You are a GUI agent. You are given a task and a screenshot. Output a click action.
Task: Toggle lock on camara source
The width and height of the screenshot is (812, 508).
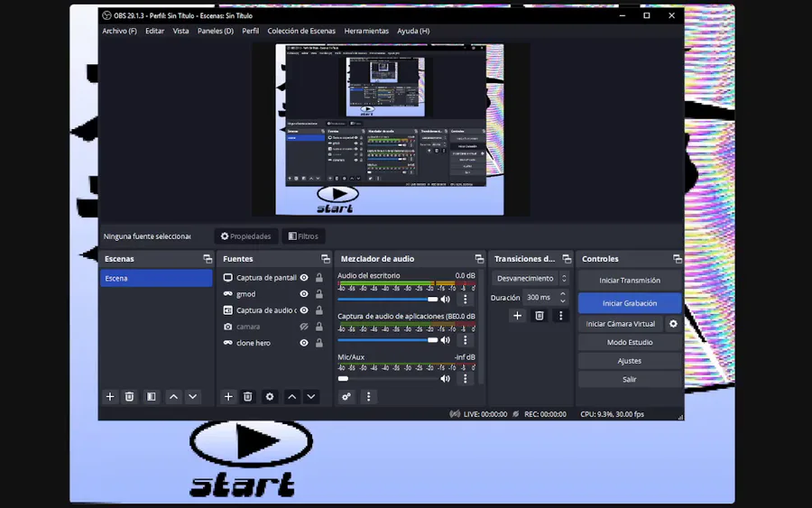[319, 327]
